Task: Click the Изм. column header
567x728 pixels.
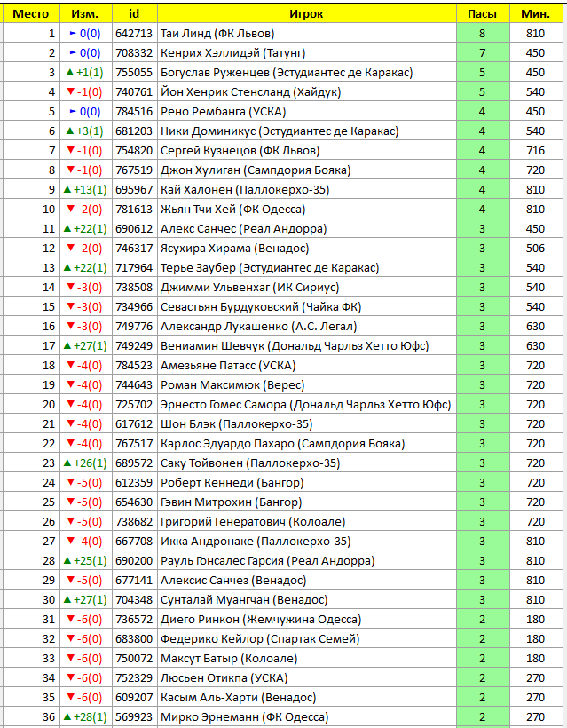Action: coord(85,14)
